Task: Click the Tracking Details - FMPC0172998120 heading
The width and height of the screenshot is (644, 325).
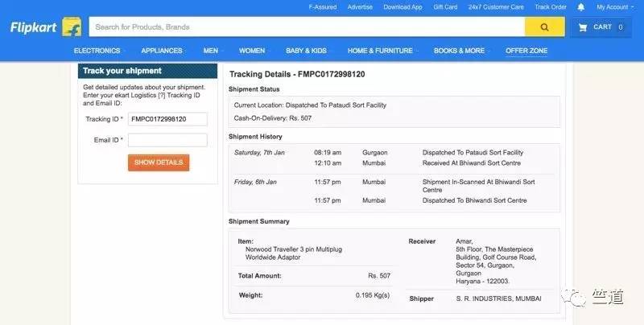Action: (x=297, y=74)
